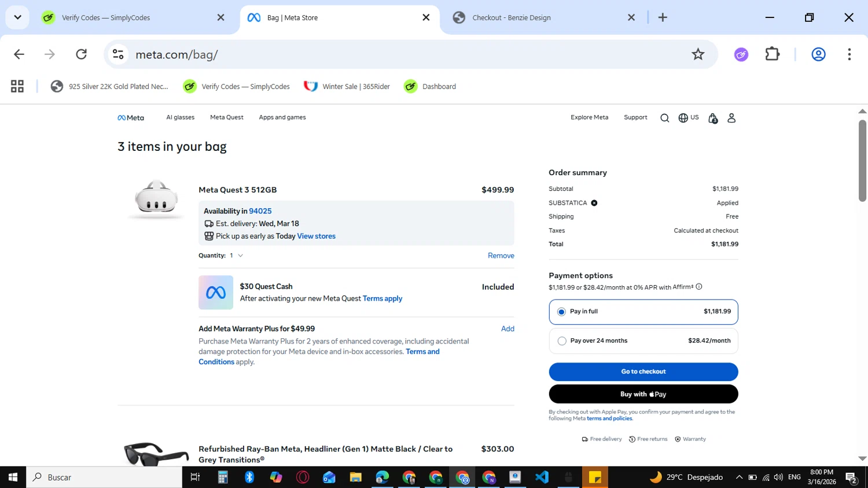
Task: Open the View stores link
Action: [x=317, y=236]
